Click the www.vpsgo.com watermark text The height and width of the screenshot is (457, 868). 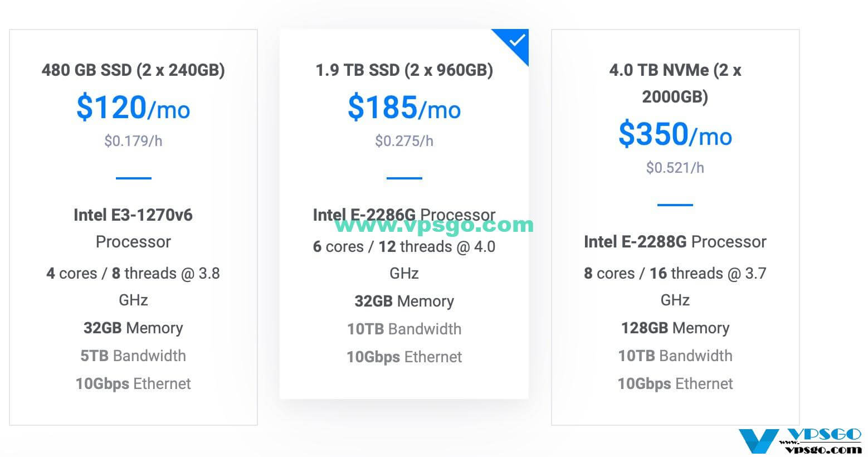[434, 225]
